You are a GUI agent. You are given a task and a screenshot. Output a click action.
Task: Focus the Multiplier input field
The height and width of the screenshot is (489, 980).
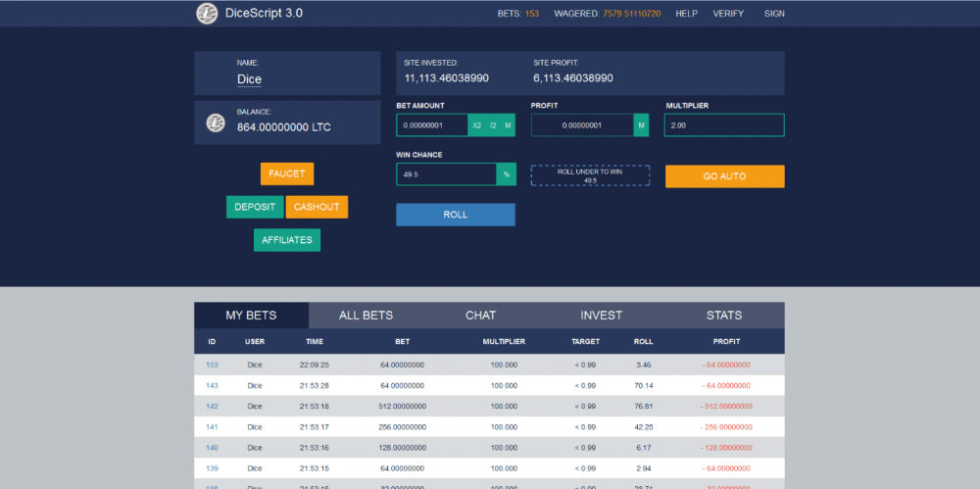pos(724,125)
